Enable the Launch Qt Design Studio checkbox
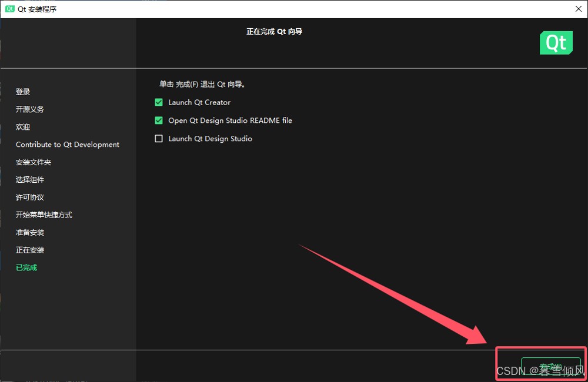This screenshot has height=382, width=588. (159, 139)
